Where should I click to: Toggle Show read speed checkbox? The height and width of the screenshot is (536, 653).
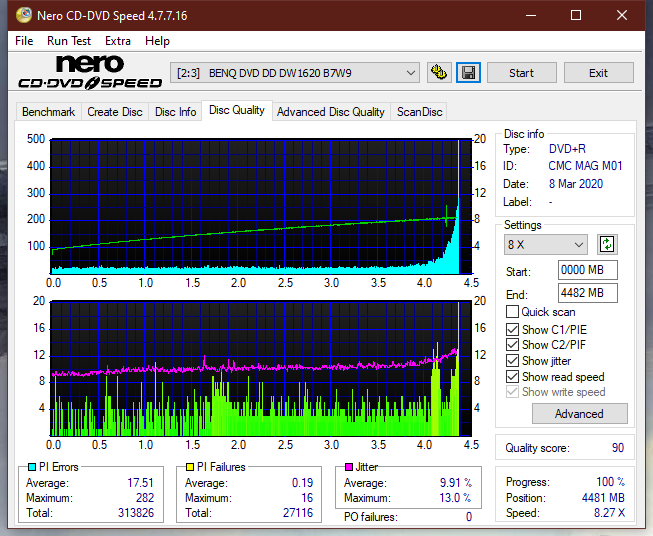(x=512, y=376)
